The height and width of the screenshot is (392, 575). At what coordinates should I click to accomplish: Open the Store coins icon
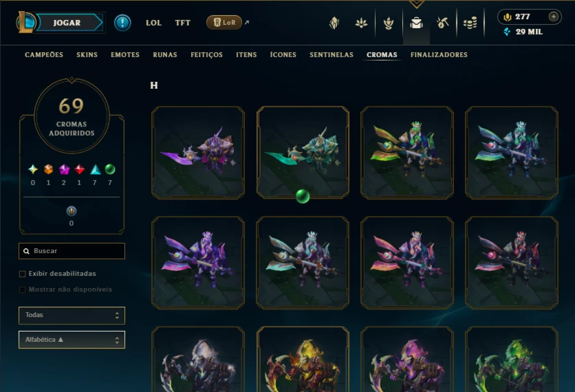pyautogui.click(x=470, y=23)
